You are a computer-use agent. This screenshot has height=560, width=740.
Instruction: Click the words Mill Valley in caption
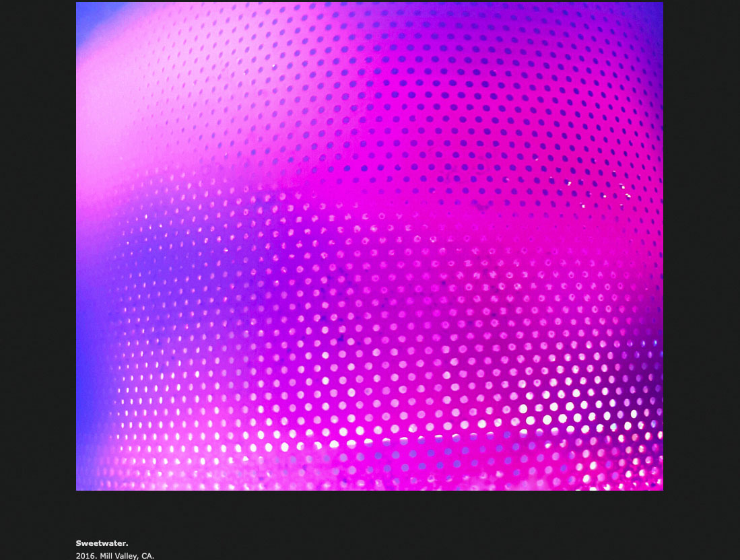[119, 556]
